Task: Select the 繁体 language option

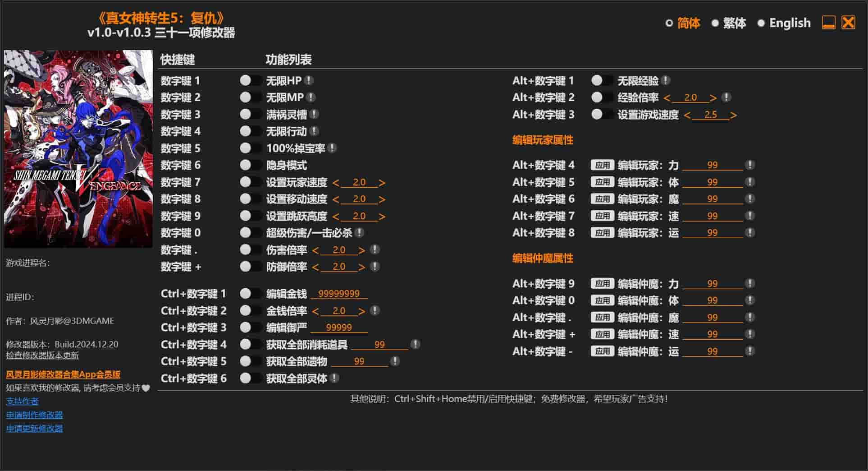Action: (x=729, y=23)
